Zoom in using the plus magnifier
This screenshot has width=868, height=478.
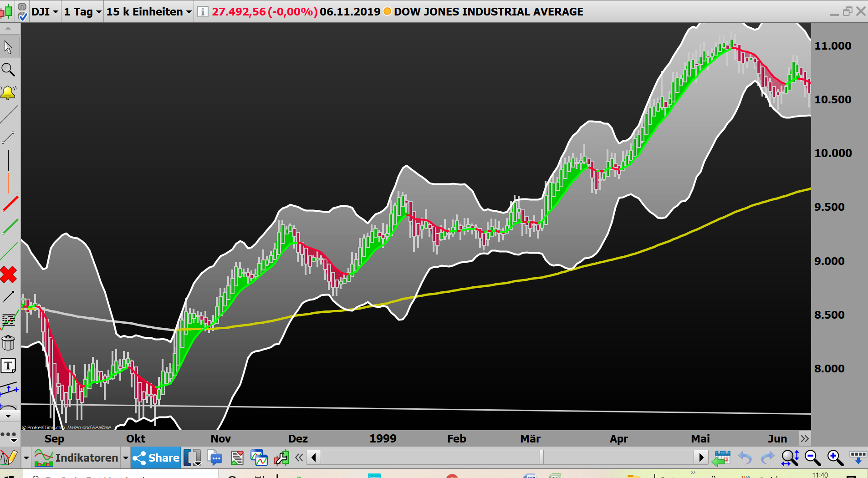834,458
